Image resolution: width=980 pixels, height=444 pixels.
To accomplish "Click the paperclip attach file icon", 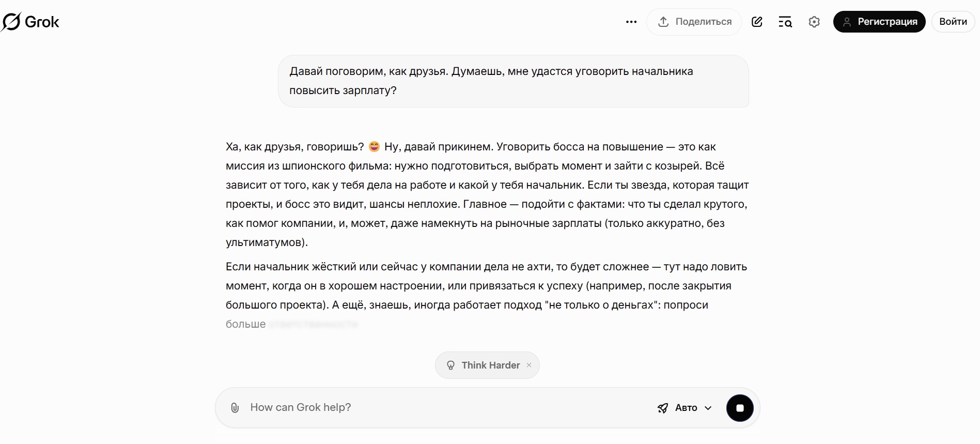I will (235, 408).
